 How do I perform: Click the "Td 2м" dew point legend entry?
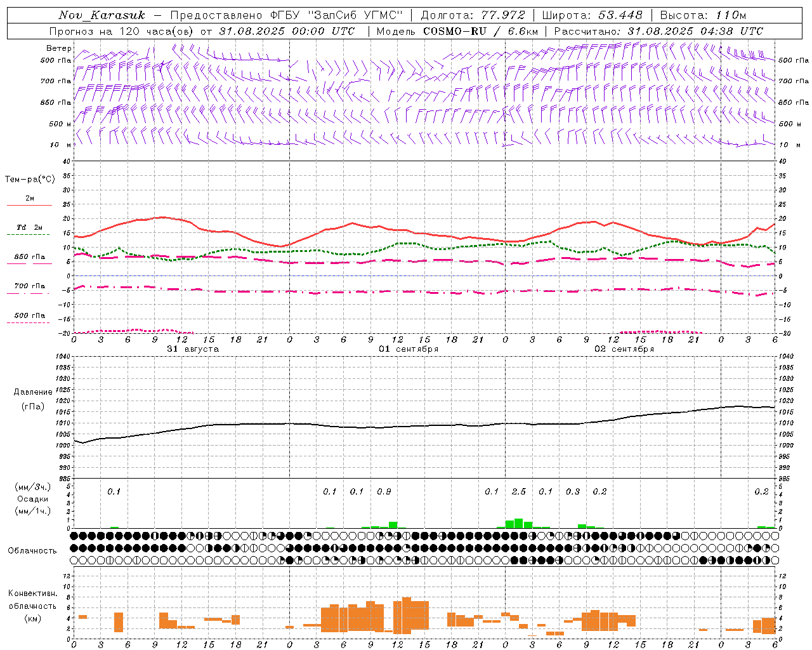[x=30, y=227]
